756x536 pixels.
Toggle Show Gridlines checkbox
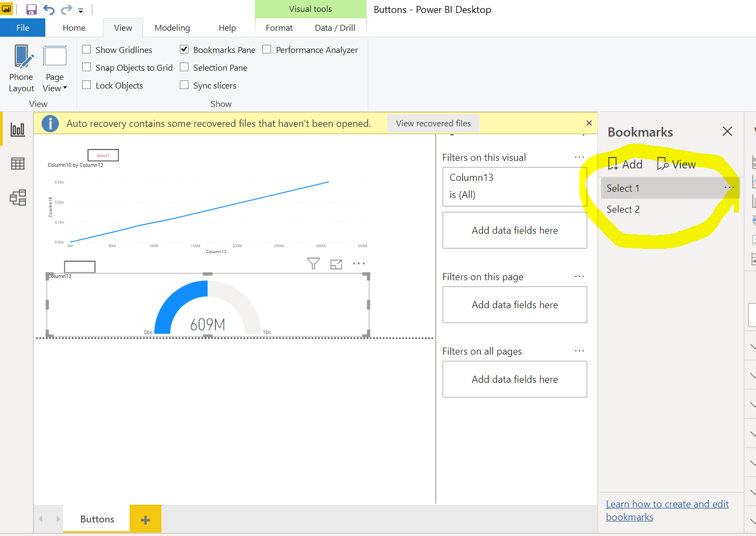86,50
